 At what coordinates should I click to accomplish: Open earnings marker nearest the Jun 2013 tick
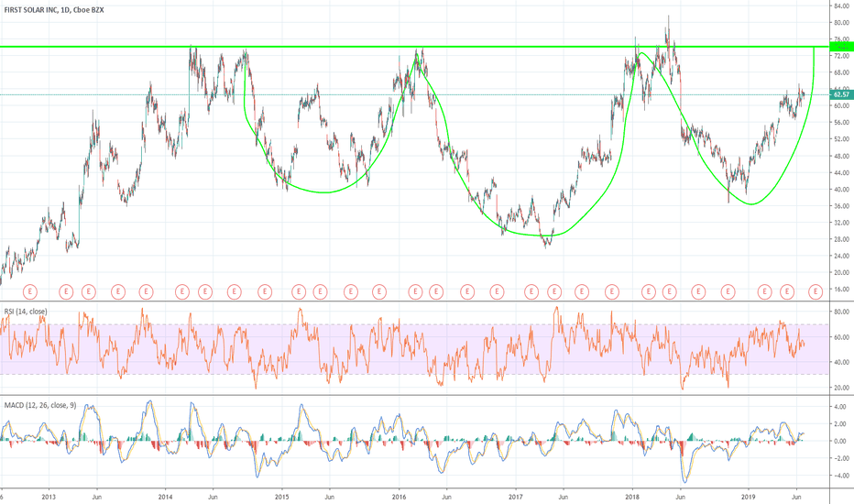[89, 292]
